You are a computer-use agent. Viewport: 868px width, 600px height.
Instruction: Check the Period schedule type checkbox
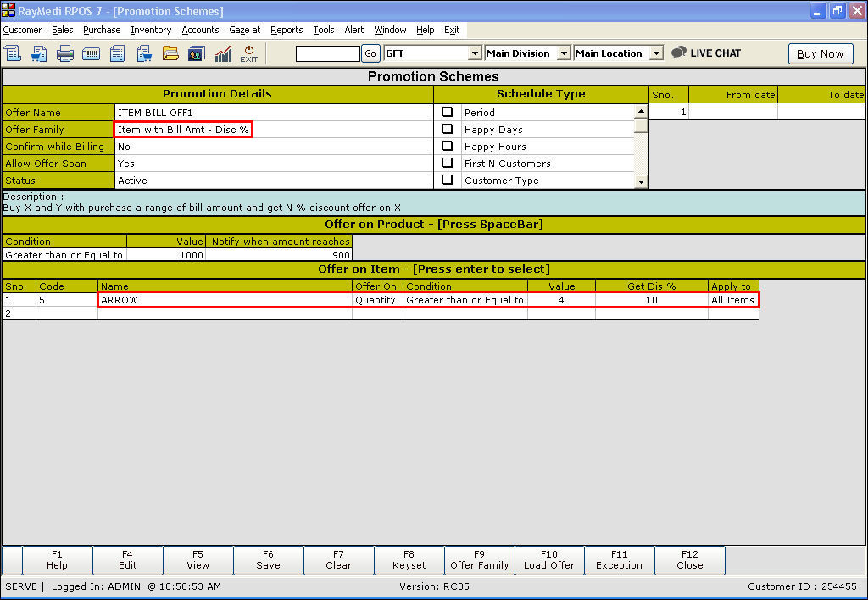(448, 112)
